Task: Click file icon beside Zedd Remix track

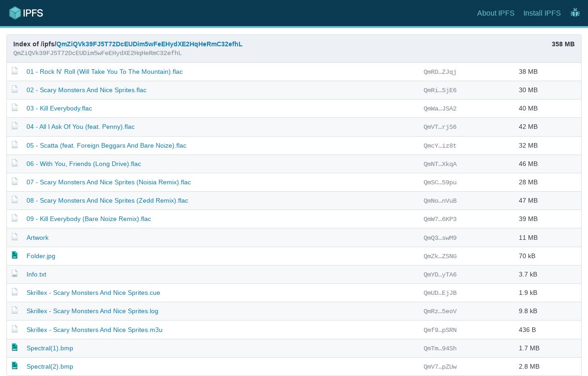Action: (15, 200)
